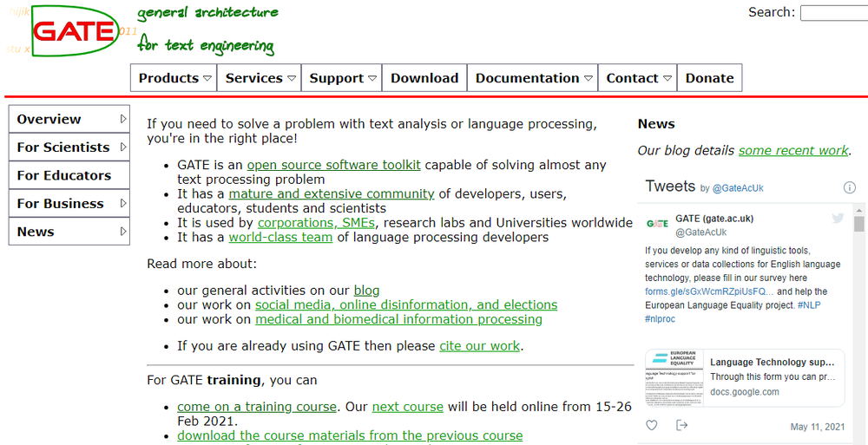The height and width of the screenshot is (445, 868).
Task: Expand the News sidebar arrow
Action: (x=123, y=232)
